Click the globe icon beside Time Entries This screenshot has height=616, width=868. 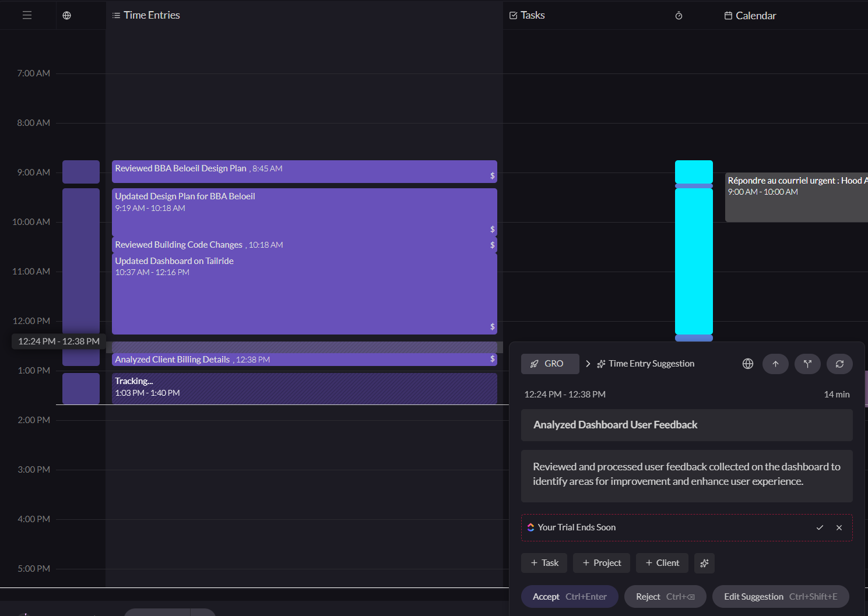[67, 16]
